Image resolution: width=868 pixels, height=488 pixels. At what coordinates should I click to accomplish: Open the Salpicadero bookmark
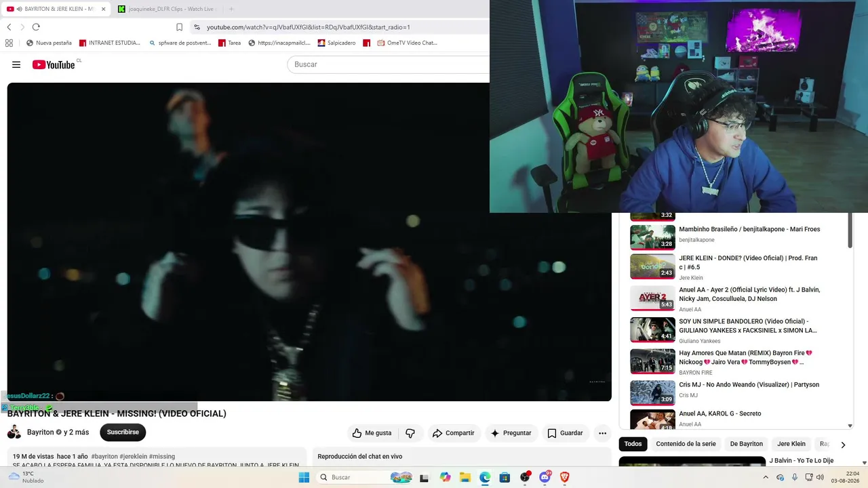[336, 43]
